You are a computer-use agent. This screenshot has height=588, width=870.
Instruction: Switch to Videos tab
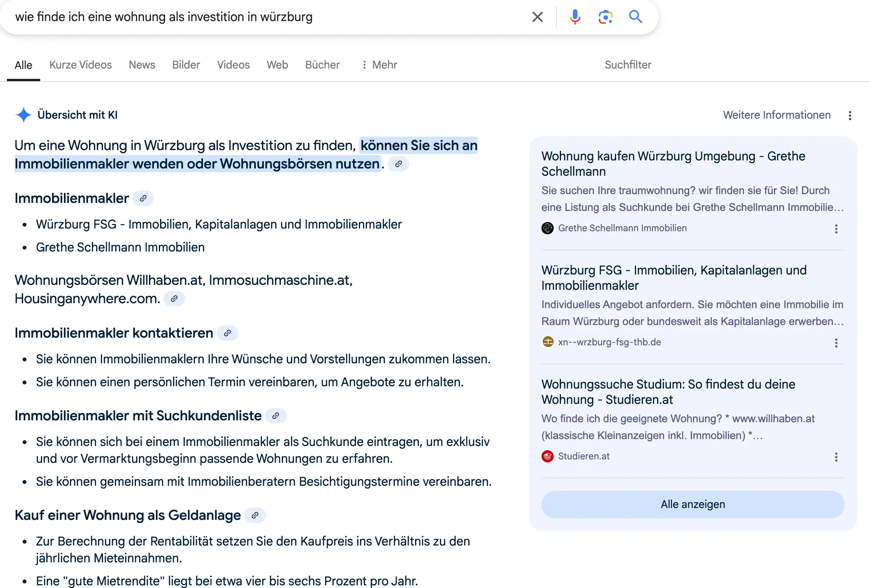[x=233, y=65]
